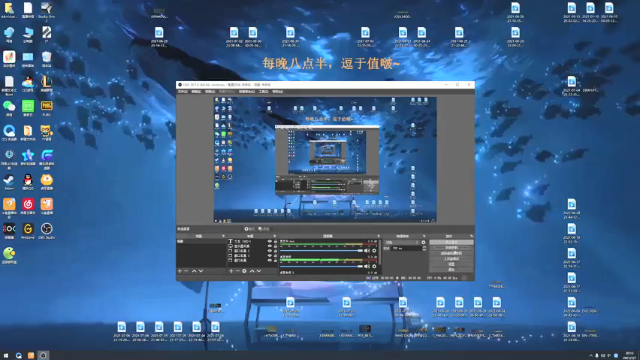This screenshot has height=360, width=640.
Task: Open settings gear of second mixer channel
Action: coord(374,266)
